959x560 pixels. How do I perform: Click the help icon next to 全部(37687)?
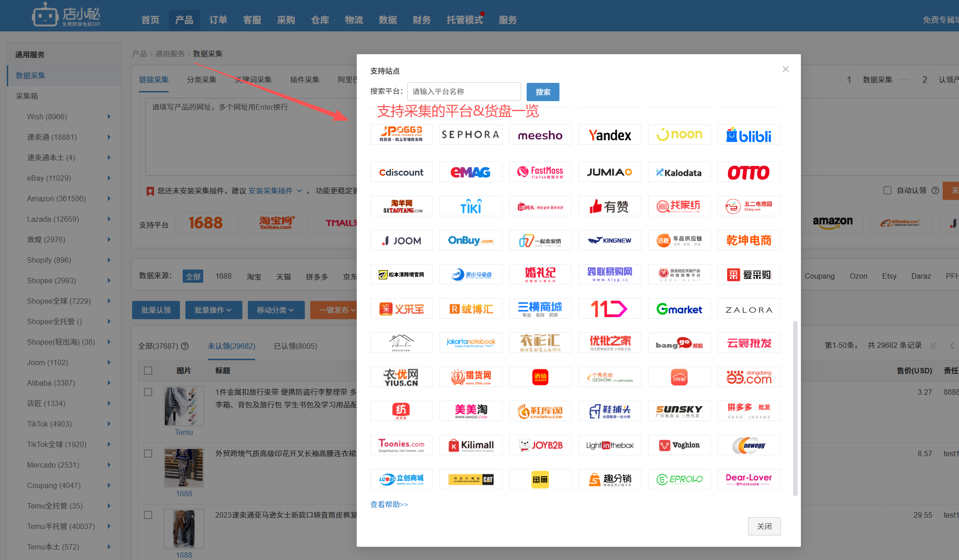coord(185,346)
